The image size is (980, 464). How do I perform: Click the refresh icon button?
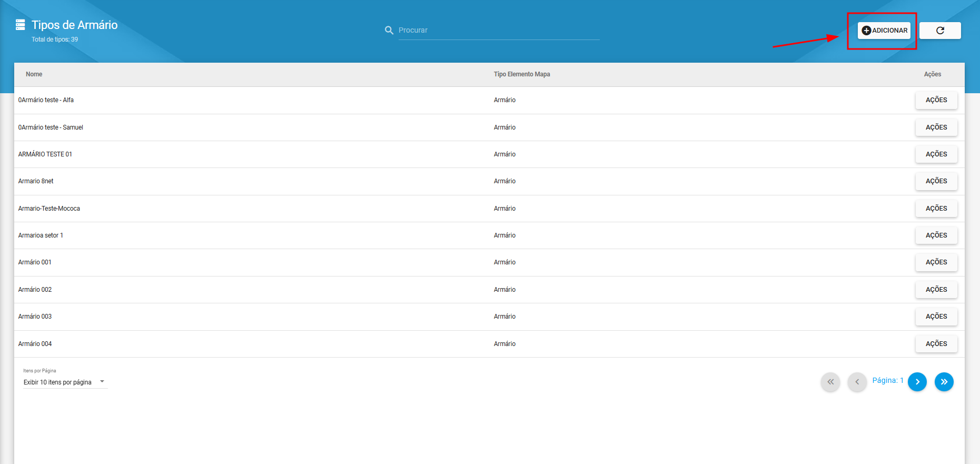click(x=940, y=31)
